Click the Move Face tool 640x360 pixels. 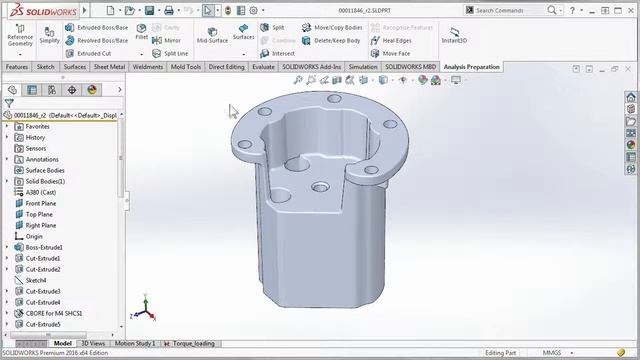click(390, 53)
